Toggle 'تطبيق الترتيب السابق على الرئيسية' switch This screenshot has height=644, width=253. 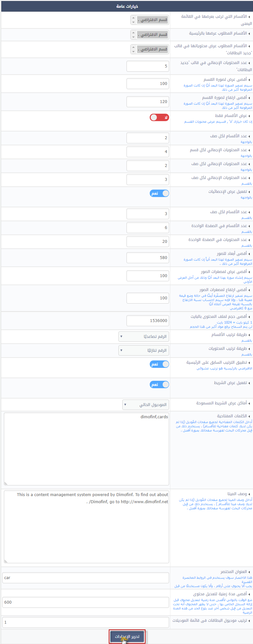[159, 364]
